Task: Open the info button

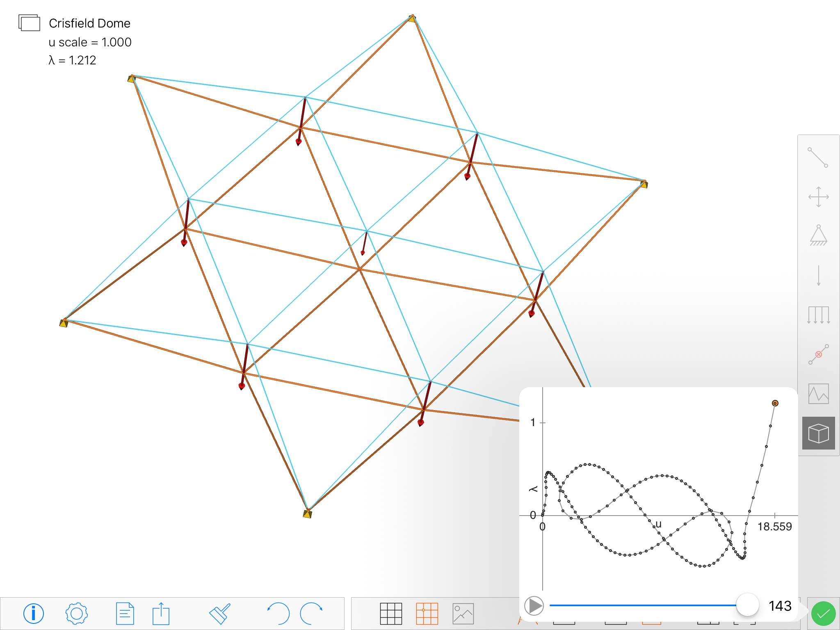Action: click(33, 614)
